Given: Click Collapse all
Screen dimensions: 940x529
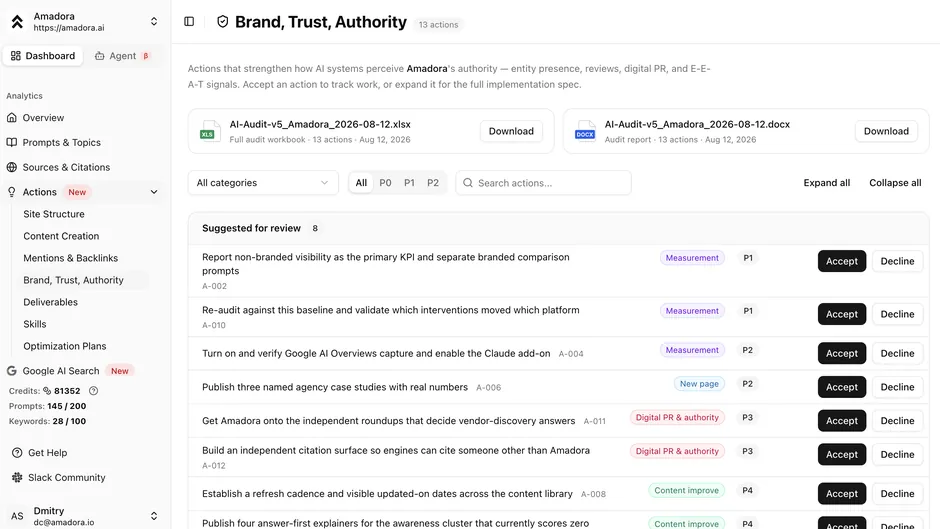Looking at the screenshot, I should point(895,183).
